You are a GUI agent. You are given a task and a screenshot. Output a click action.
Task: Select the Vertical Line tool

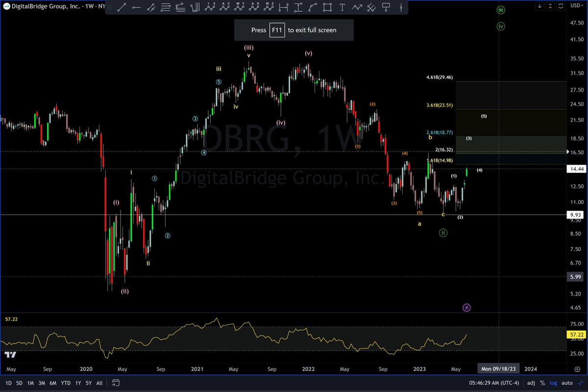pyautogui.click(x=401, y=7)
